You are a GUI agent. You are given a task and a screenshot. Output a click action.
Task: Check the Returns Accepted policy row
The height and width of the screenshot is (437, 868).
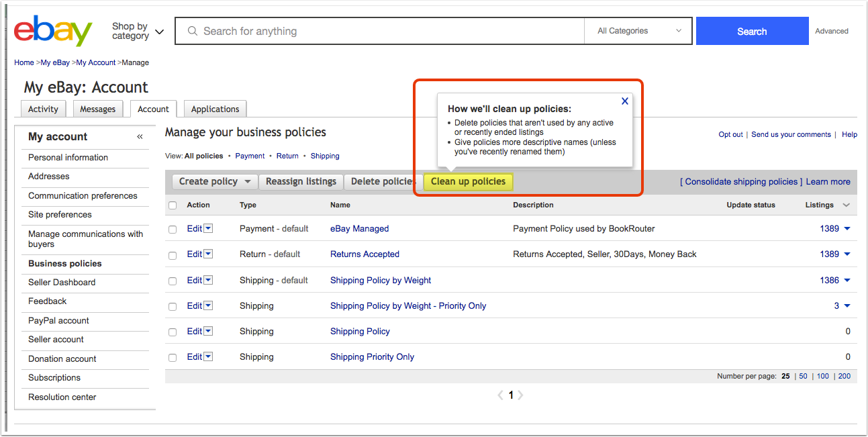(173, 255)
